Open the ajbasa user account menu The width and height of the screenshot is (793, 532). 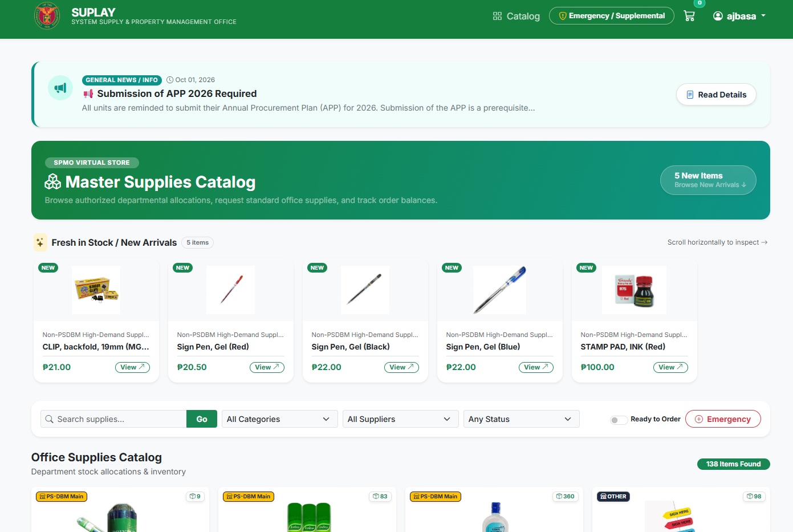coord(739,16)
